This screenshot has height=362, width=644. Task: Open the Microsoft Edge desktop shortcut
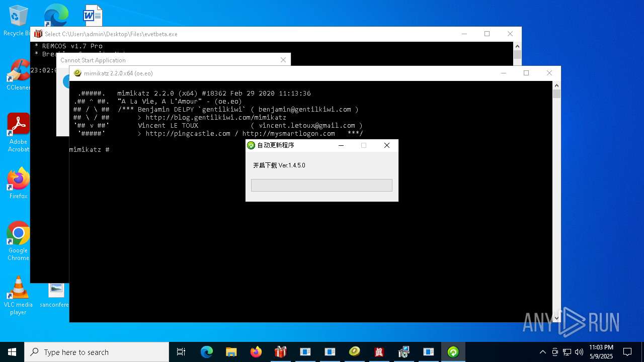pyautogui.click(x=56, y=15)
